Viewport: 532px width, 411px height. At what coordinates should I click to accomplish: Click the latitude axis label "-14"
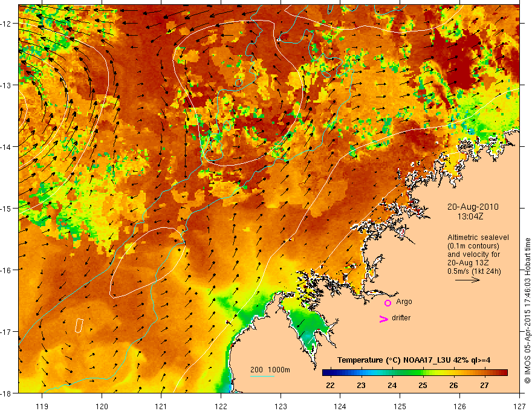pyautogui.click(x=6, y=147)
